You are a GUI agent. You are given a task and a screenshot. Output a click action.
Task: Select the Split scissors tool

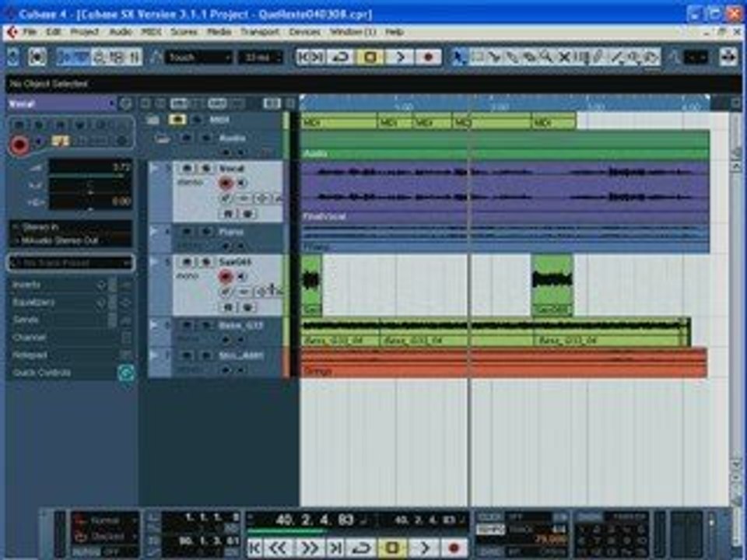494,58
